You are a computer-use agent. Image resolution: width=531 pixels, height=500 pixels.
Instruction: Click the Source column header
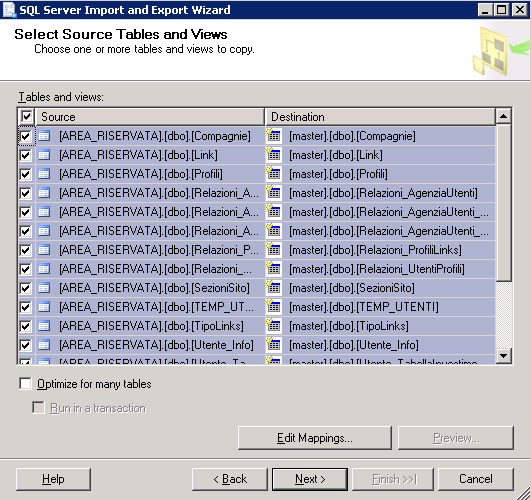pos(150,117)
